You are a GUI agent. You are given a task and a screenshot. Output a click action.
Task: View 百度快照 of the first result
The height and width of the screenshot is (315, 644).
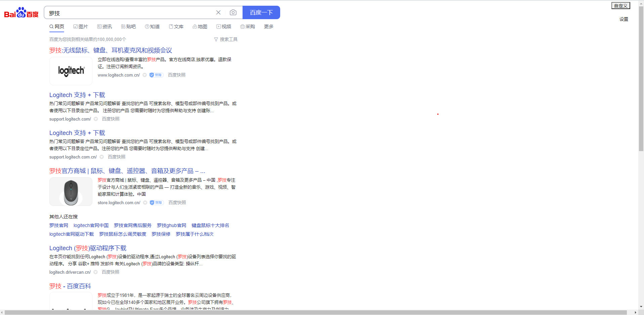176,75
